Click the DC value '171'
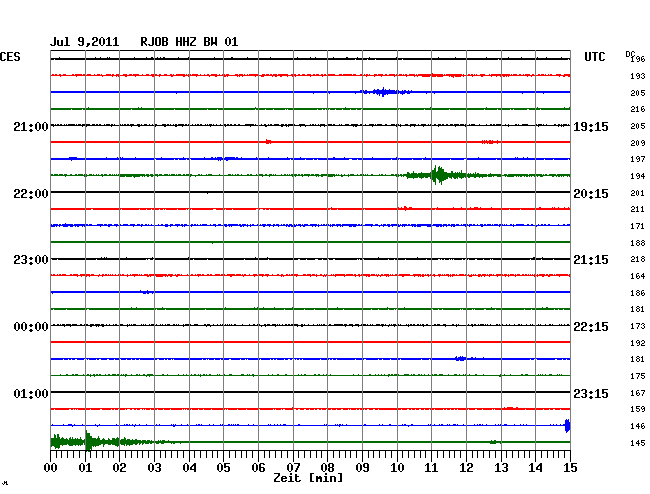The image size is (650, 494). click(x=638, y=226)
